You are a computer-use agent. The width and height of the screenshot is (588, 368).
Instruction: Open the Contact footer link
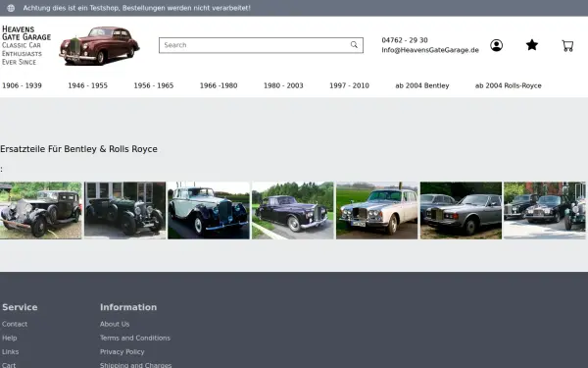pos(15,324)
